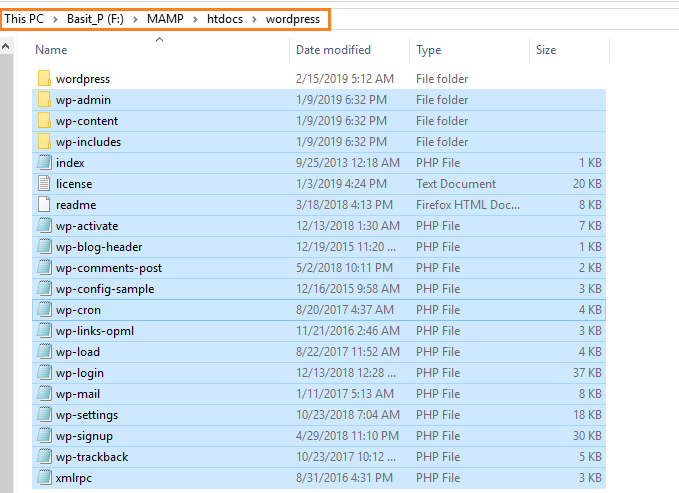
Task: Click the wp-content folder icon
Action: [44, 120]
